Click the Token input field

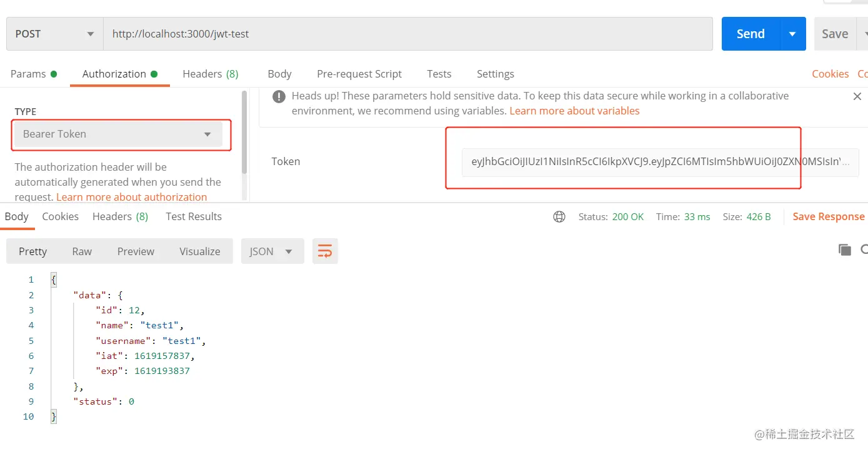point(661,162)
